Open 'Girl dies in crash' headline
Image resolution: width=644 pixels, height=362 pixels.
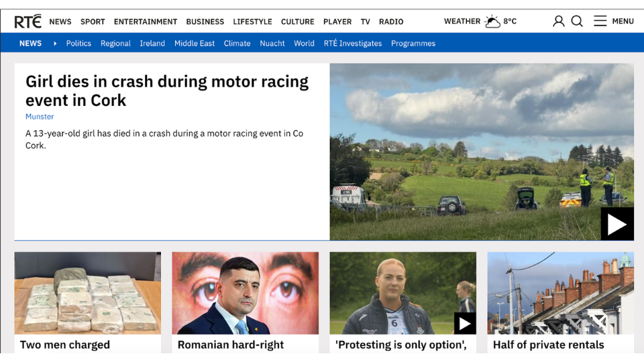point(167,90)
